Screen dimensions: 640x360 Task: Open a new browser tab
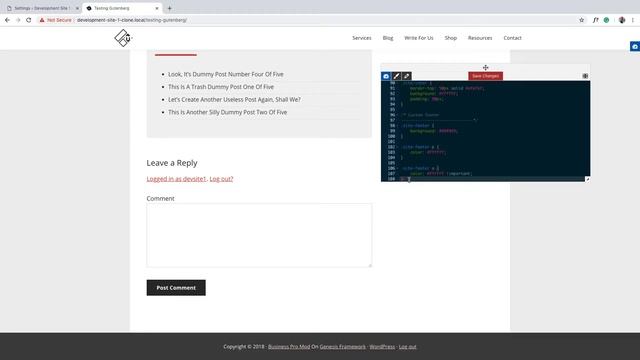pyautogui.click(x=169, y=8)
